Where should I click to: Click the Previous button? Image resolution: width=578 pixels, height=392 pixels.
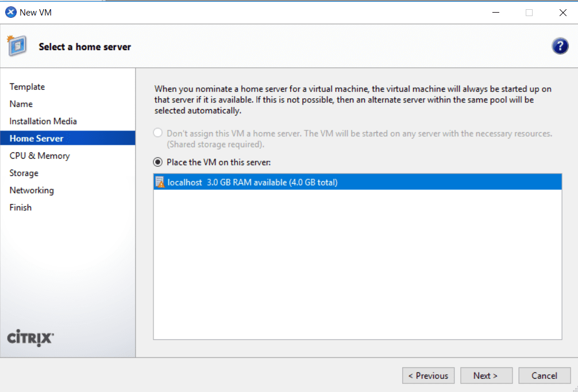pos(428,375)
